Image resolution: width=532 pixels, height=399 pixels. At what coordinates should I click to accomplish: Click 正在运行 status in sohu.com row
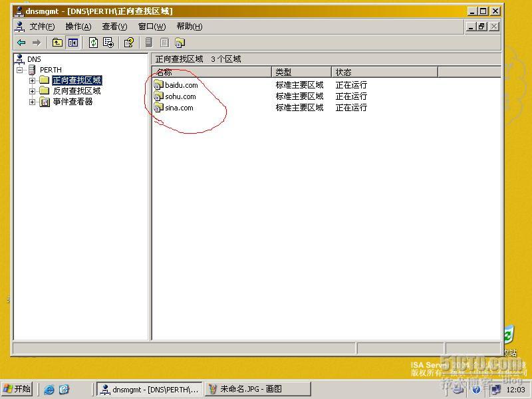351,96
